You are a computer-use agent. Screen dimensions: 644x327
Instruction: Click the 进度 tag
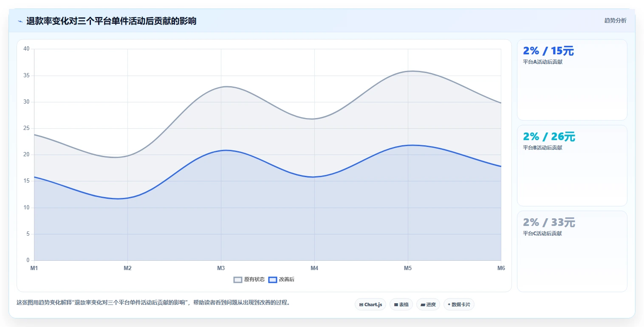pos(428,304)
